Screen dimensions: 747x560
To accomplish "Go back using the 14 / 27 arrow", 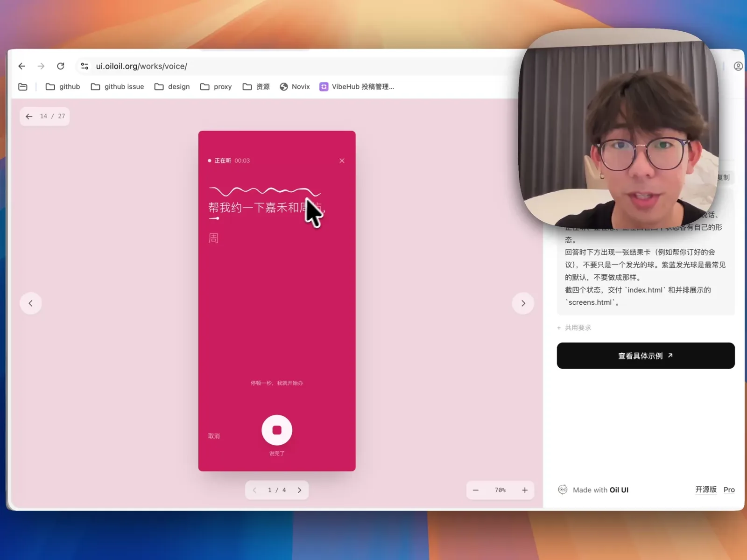I will [x=29, y=116].
